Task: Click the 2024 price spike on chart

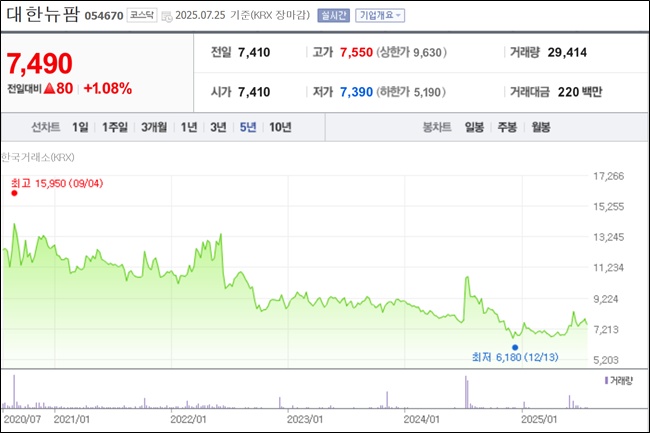Action: [x=467, y=277]
